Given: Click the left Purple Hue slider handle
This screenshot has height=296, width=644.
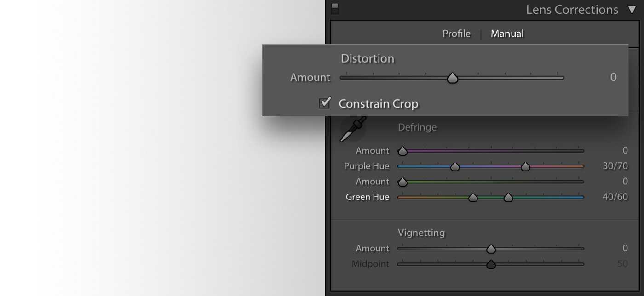Looking at the screenshot, I should pos(455,166).
